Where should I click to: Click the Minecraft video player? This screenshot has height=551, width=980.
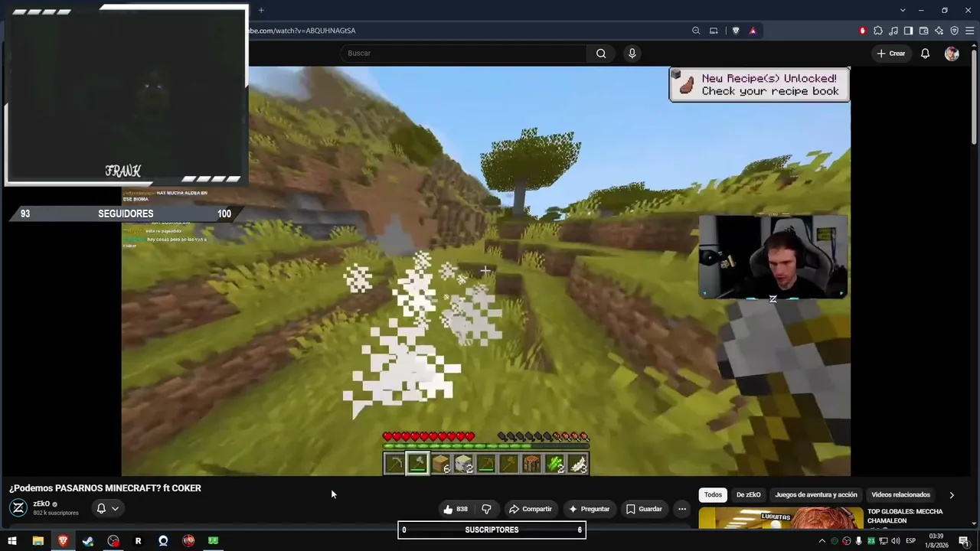(x=485, y=271)
